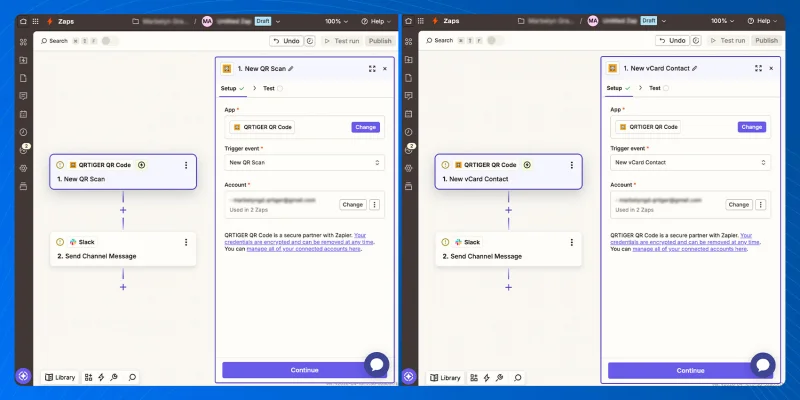800x400 pixels.
Task: Click Continue in the New QR Scan panel
Action: [x=305, y=370]
